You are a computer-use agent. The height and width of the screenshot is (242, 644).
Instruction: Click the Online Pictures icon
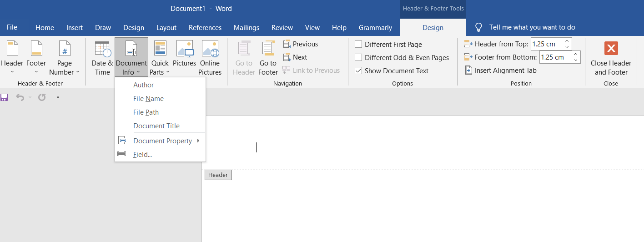coord(210,49)
